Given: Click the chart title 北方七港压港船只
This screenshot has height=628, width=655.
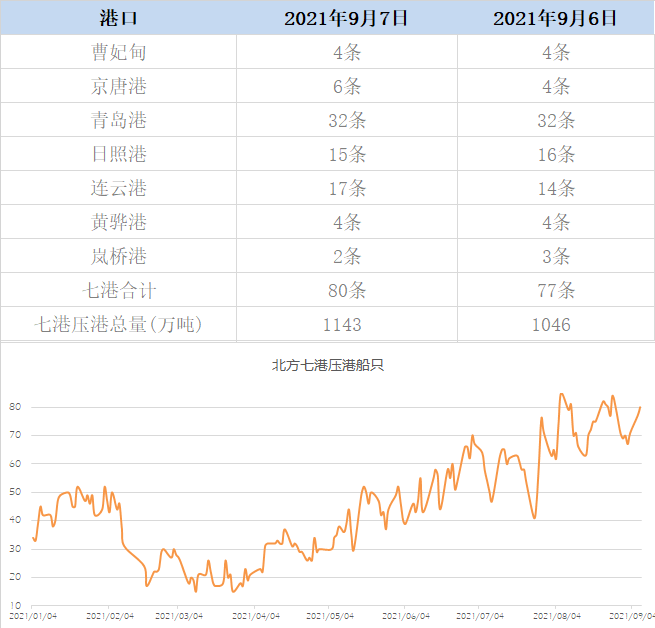Looking at the screenshot, I should pyautogui.click(x=328, y=366).
